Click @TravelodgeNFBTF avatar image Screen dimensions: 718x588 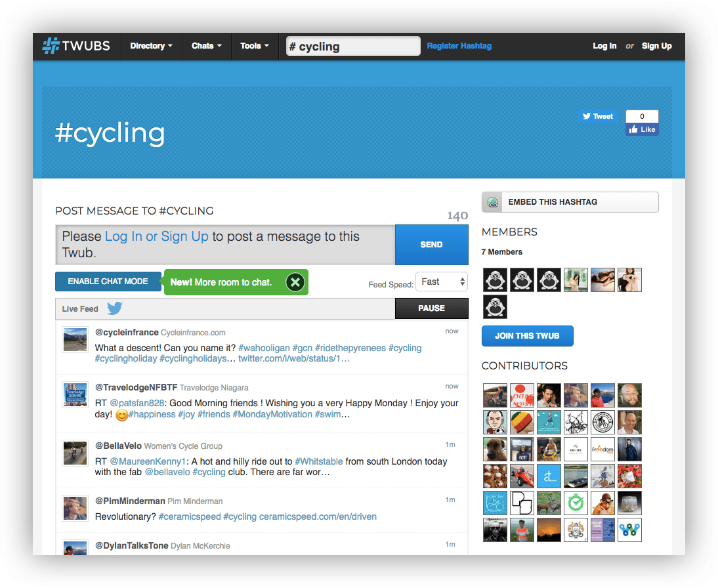pyautogui.click(x=75, y=394)
